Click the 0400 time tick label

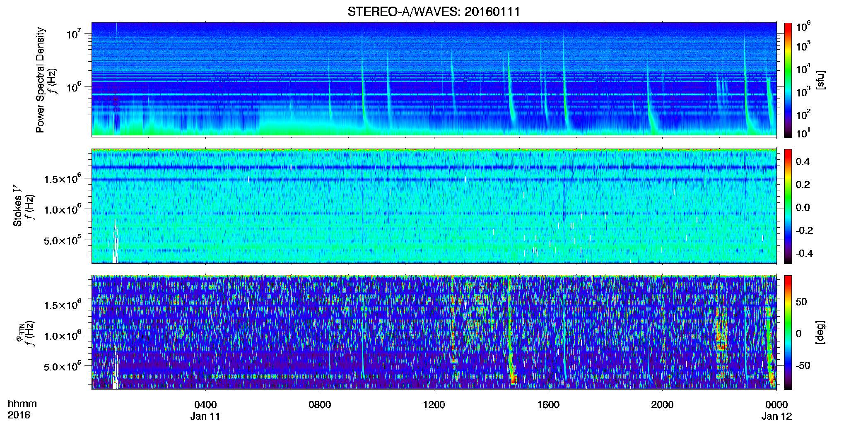click(205, 404)
